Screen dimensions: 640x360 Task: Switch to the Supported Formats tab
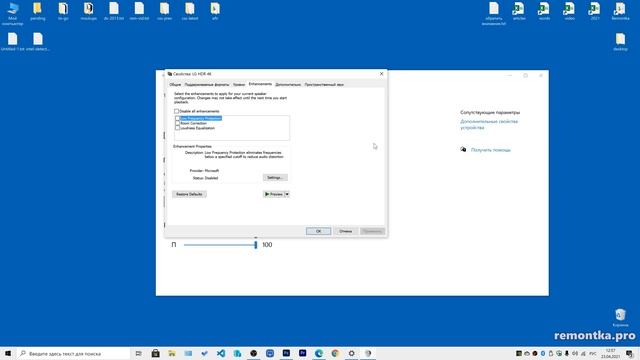pos(207,84)
